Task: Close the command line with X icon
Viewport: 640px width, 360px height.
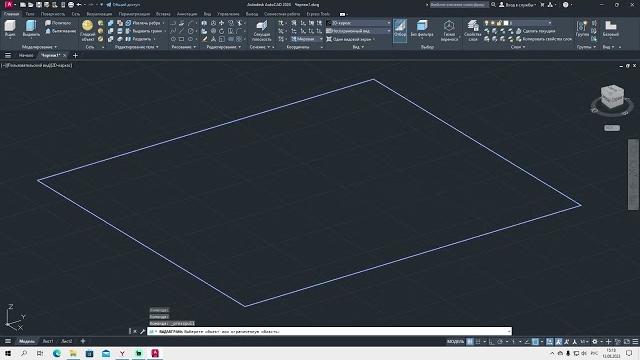Action: 135,331
